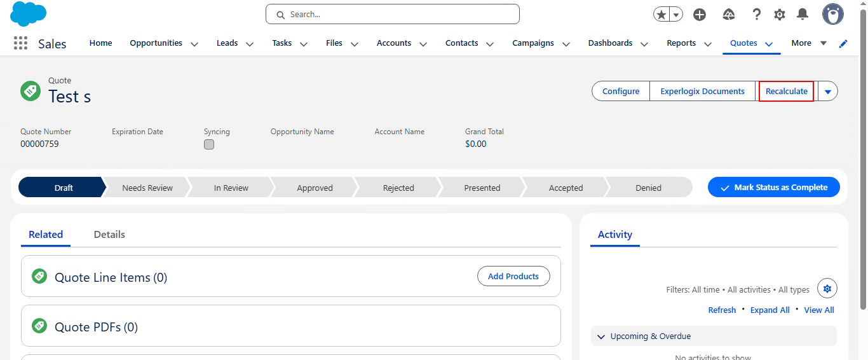Open the Reports tab

[x=681, y=43]
